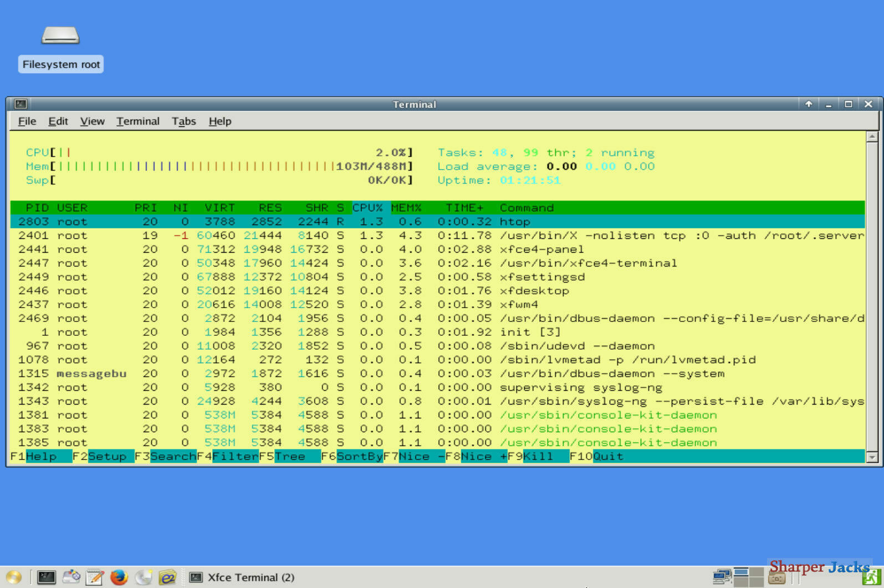This screenshot has height=588, width=884.
Task: Click the Xfce Terminal (2) taskbar button
Action: [242, 577]
